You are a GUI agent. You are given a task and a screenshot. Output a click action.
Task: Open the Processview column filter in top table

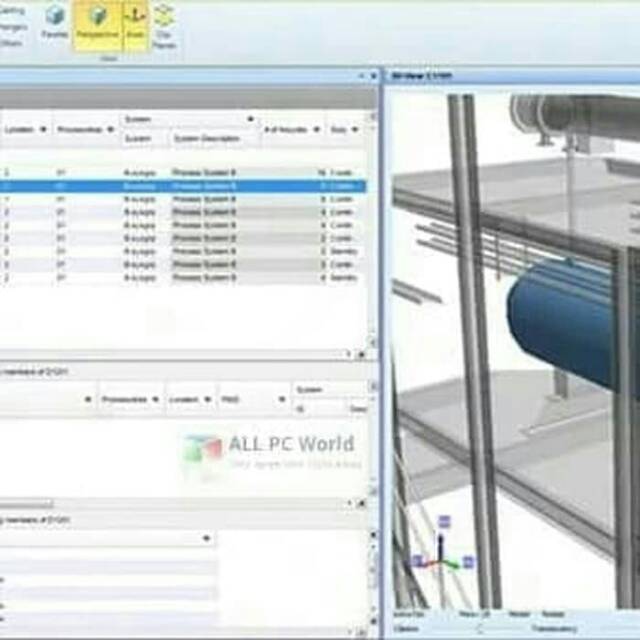tap(110, 130)
